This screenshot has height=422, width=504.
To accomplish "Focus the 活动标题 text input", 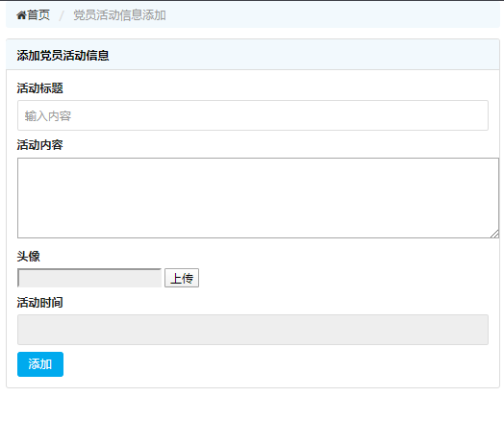I will (253, 115).
